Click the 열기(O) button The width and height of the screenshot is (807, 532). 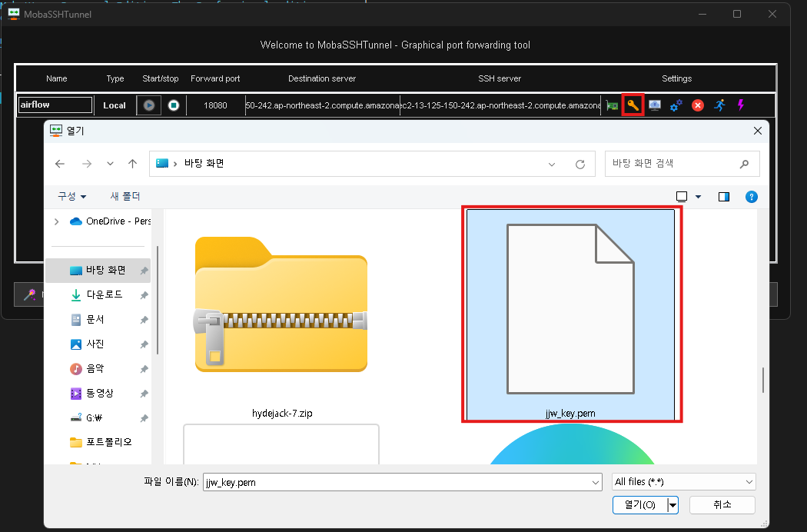(639, 504)
